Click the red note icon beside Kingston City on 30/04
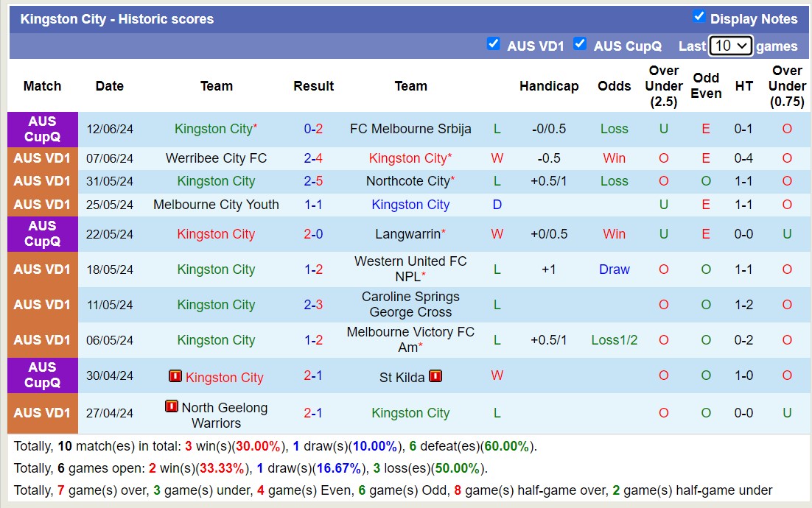 click(175, 375)
